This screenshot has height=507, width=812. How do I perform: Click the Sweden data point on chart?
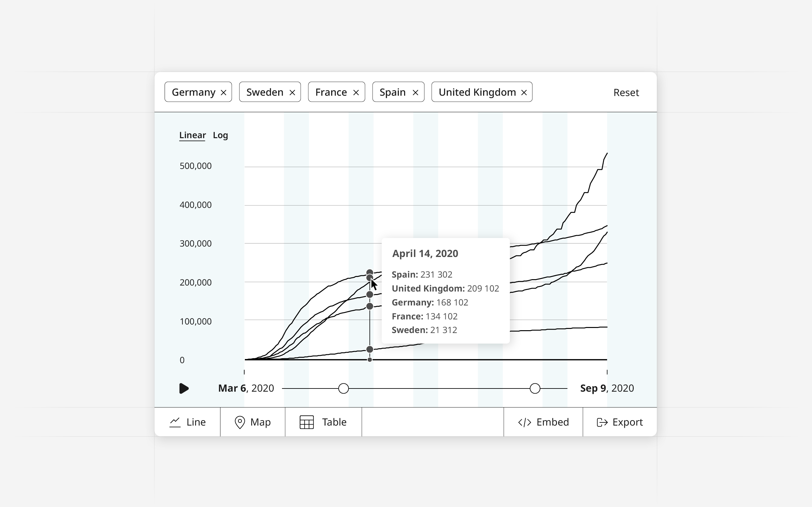coord(370,350)
